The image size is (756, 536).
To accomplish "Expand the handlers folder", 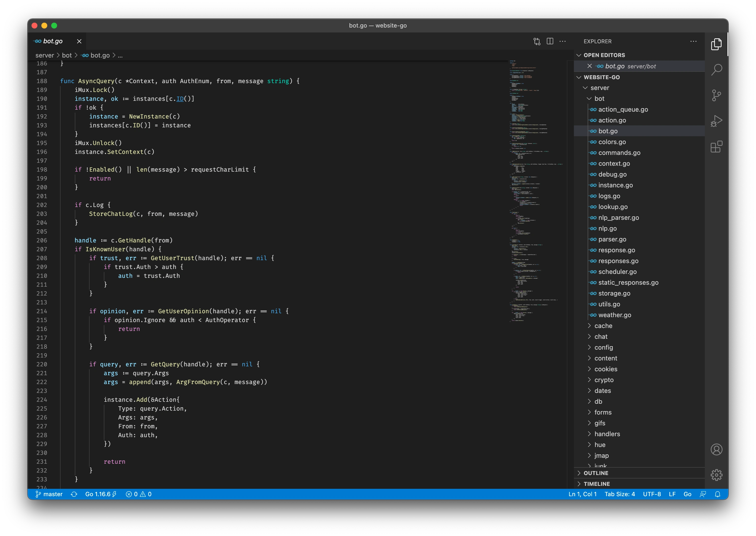I will 639,434.
